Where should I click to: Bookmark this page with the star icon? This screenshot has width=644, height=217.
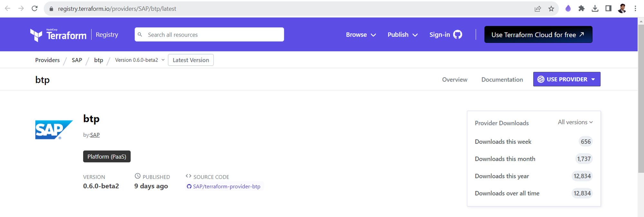tap(551, 9)
